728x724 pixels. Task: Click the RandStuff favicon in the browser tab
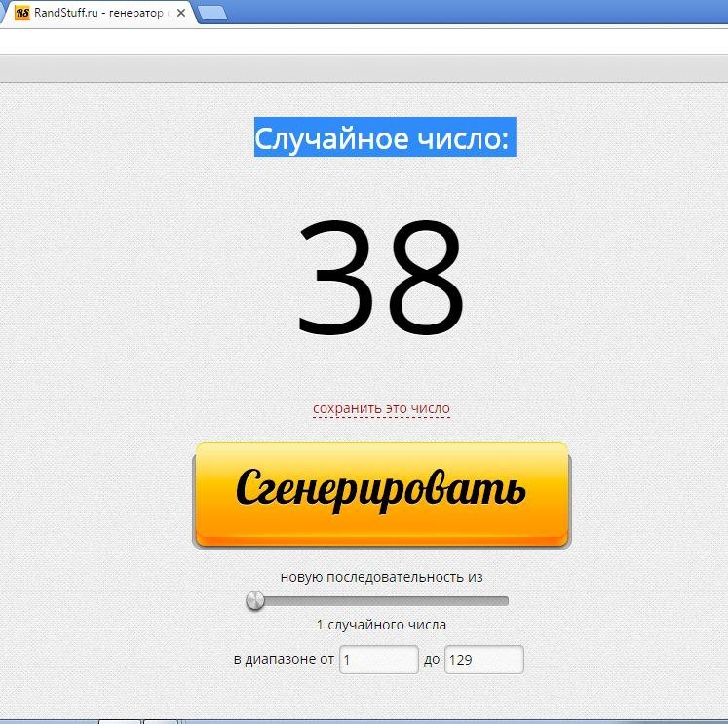(21, 13)
